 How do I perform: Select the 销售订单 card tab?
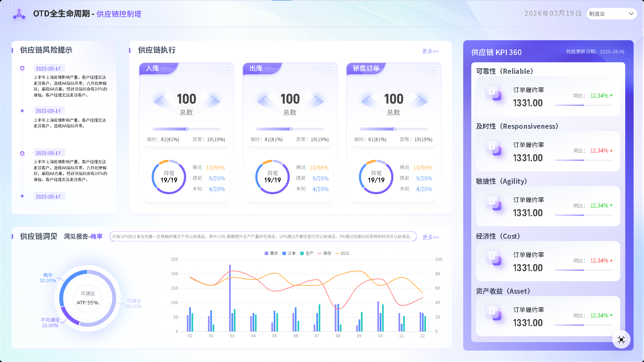point(366,68)
